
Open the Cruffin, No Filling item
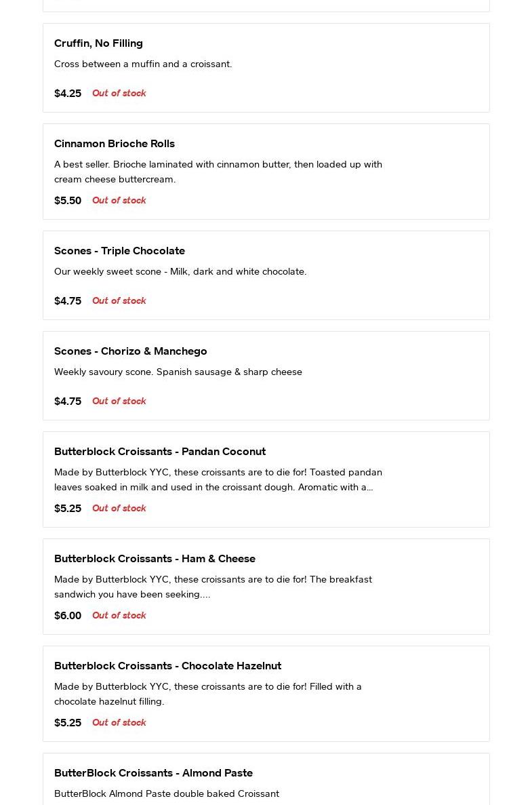click(x=98, y=43)
